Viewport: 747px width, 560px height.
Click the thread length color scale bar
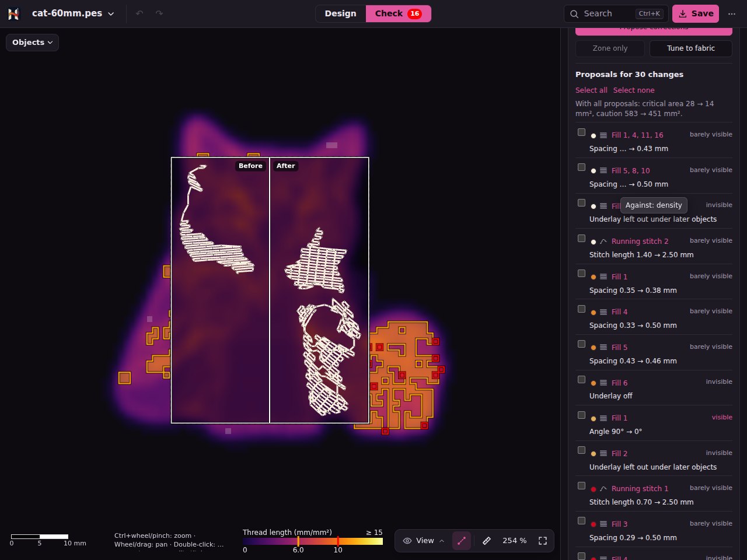[x=313, y=541]
